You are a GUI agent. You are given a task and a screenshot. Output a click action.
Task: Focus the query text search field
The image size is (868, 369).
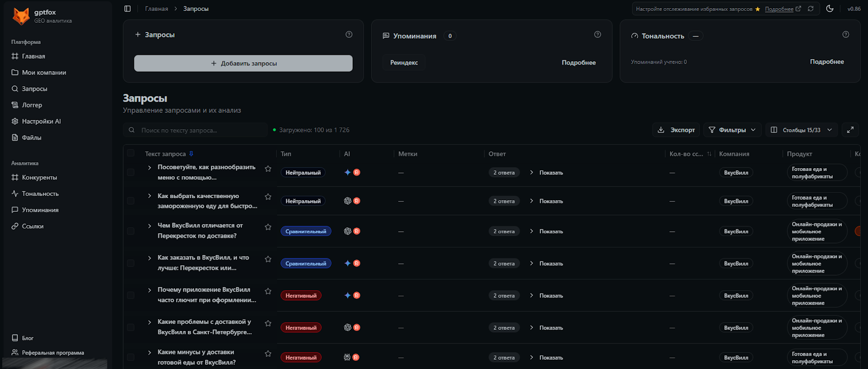[x=201, y=130]
